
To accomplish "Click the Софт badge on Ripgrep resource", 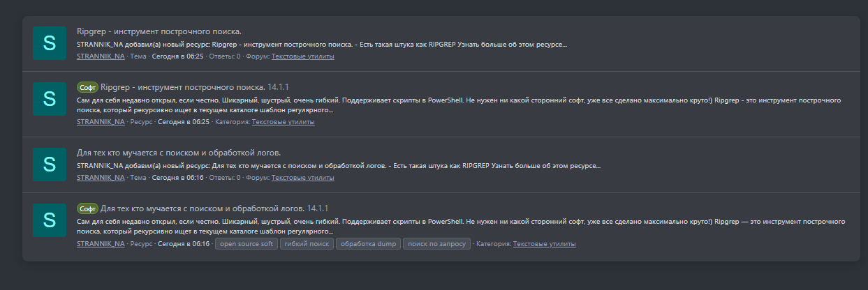I will 87,87.
